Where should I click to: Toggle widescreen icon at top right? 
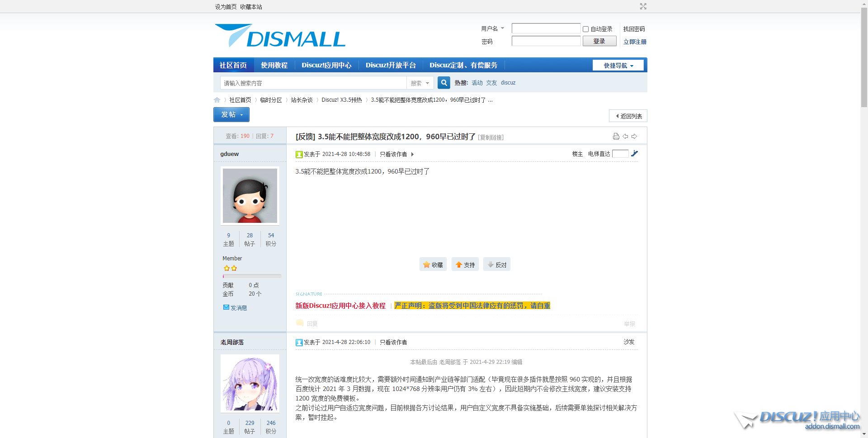tap(643, 6)
